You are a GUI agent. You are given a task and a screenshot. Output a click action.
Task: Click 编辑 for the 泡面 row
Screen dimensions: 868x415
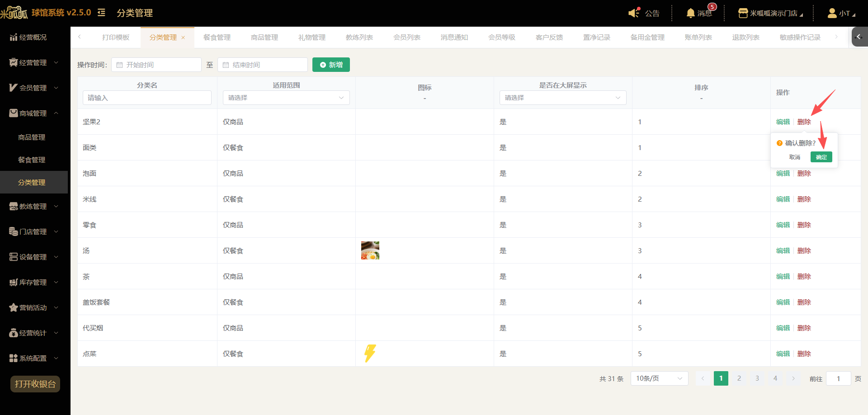coord(783,173)
